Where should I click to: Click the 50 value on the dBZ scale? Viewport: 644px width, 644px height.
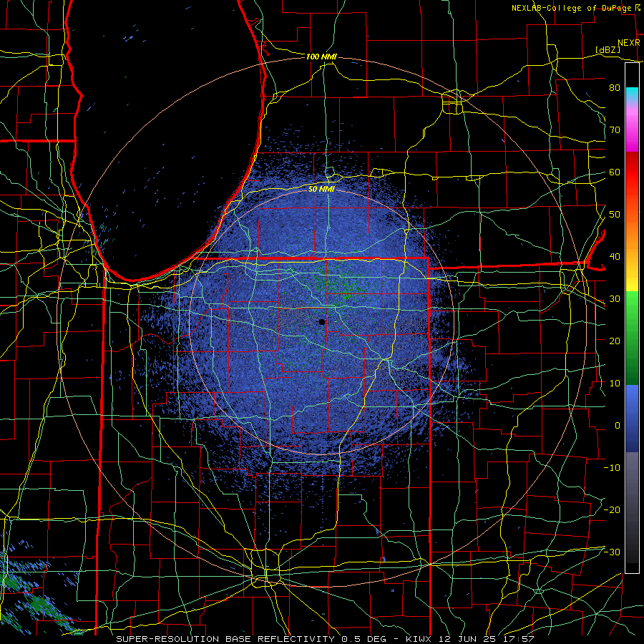click(615, 215)
